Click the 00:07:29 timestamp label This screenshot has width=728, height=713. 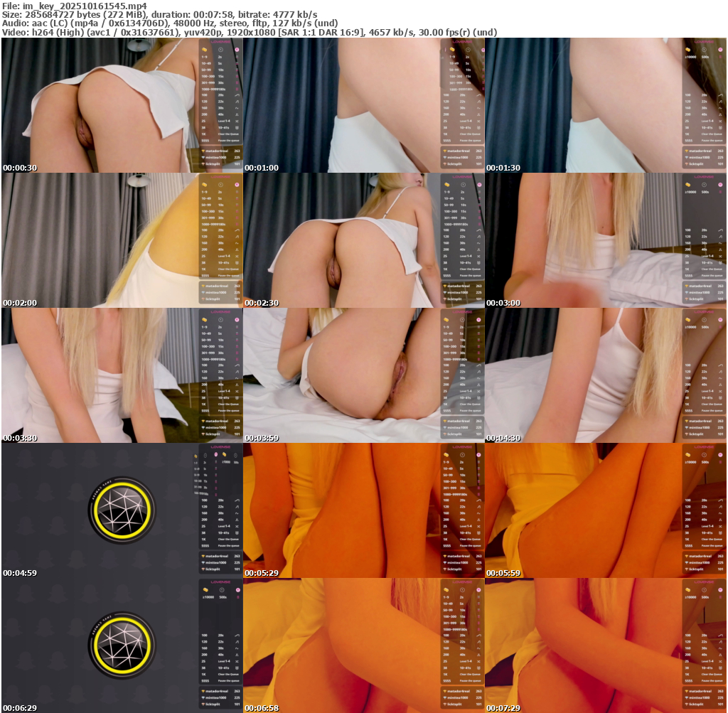point(503,708)
